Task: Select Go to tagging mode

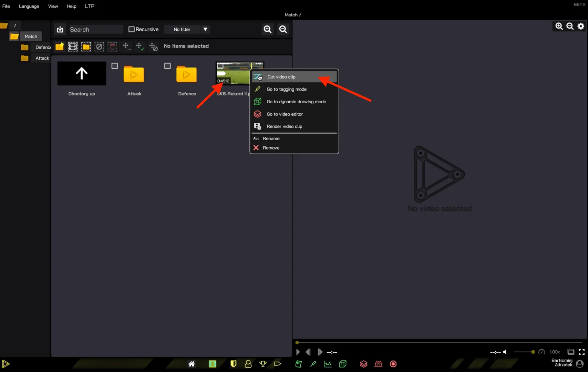Action: pos(286,89)
